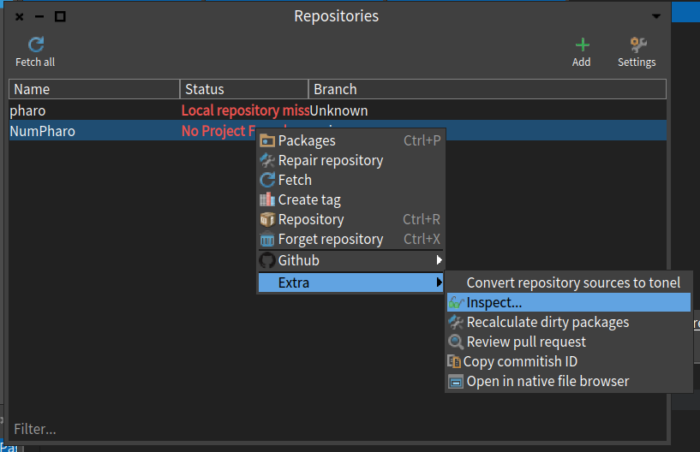Click the Fetch all button label
This screenshot has width=700, height=452.
pos(35,62)
